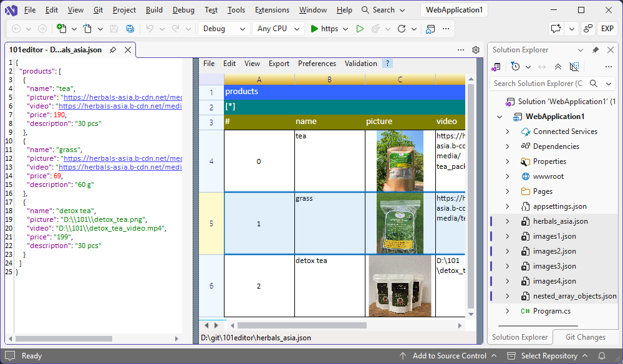Click the Navigate Backward arrow icon
623x364 pixels.
(x=16, y=29)
